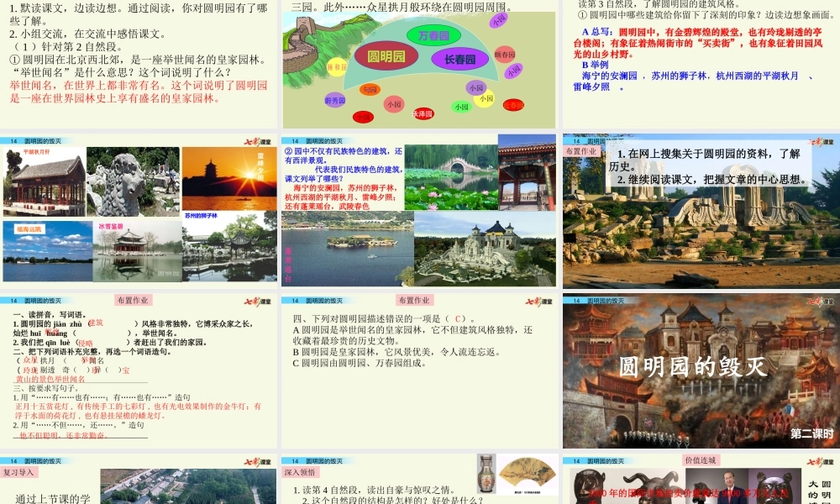Image resolution: width=840 pixels, height=504 pixels.
Task: Click the red 近春园 oval swatch
Action: [513, 104]
